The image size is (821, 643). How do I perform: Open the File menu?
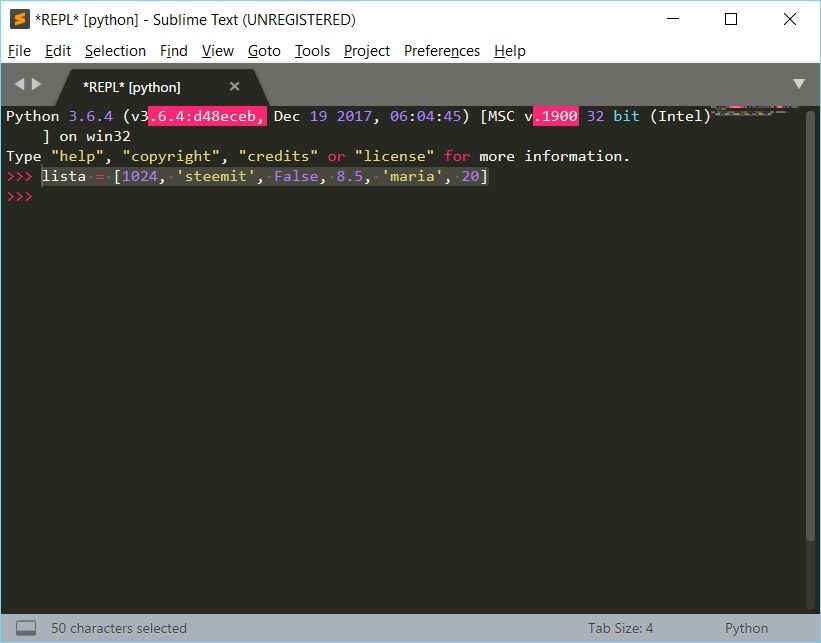(x=19, y=51)
